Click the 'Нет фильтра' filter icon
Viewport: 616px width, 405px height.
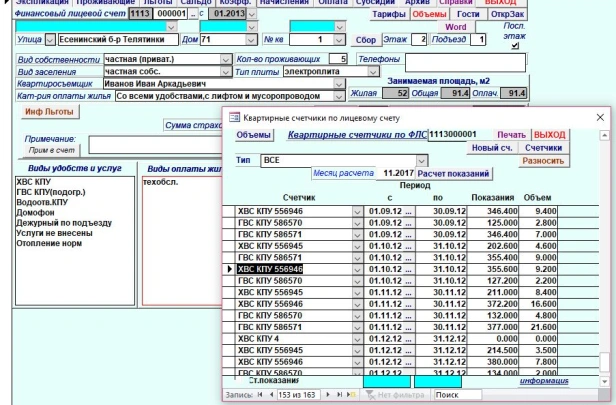(x=370, y=395)
